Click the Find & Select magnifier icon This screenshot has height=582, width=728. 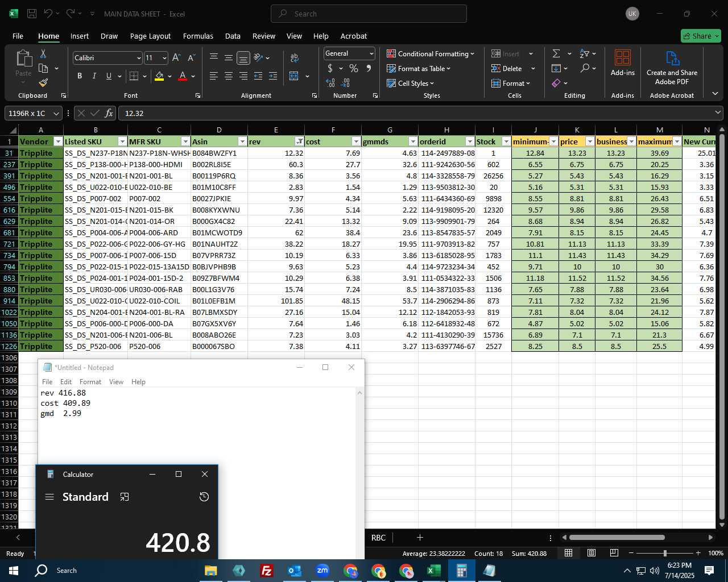[x=585, y=68]
